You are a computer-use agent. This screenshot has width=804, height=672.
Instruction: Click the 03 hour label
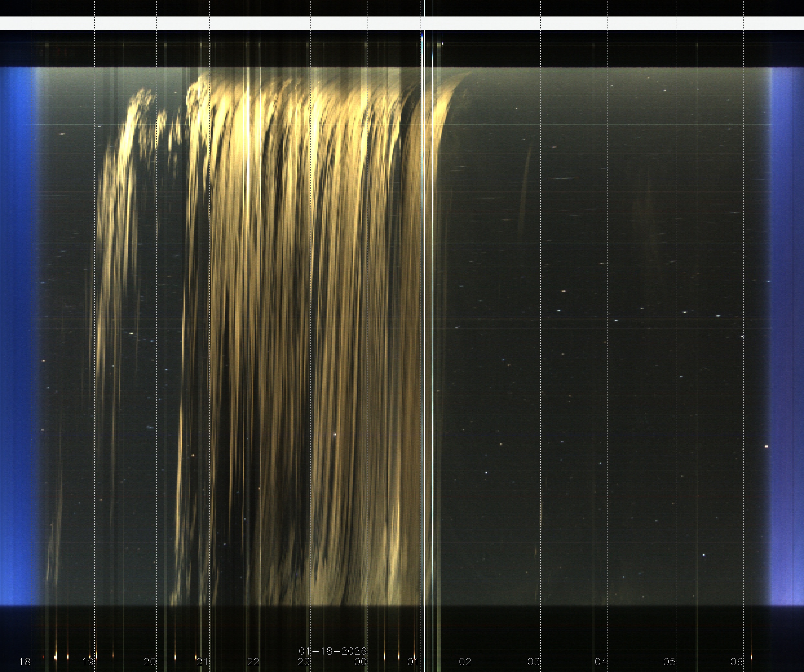coord(533,662)
